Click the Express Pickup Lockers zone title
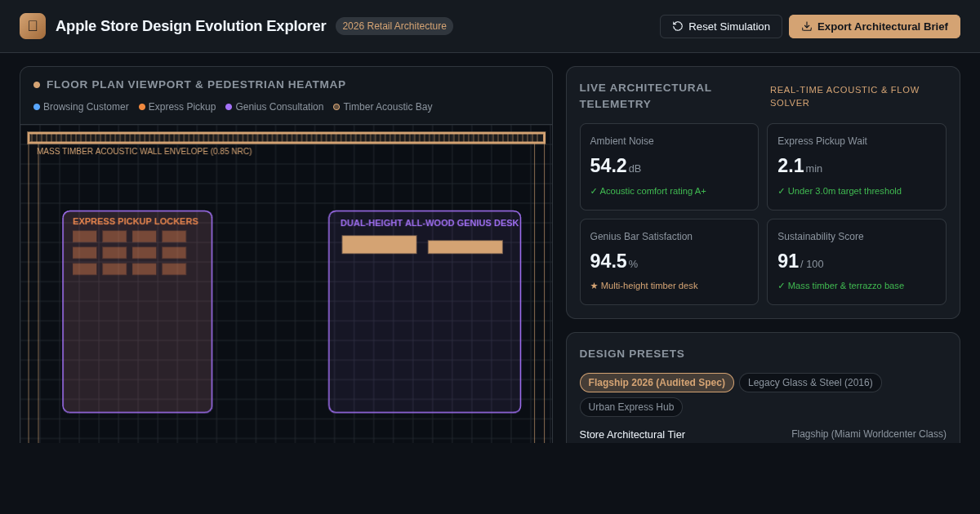Viewport: 980px width, 514px height. (x=136, y=221)
